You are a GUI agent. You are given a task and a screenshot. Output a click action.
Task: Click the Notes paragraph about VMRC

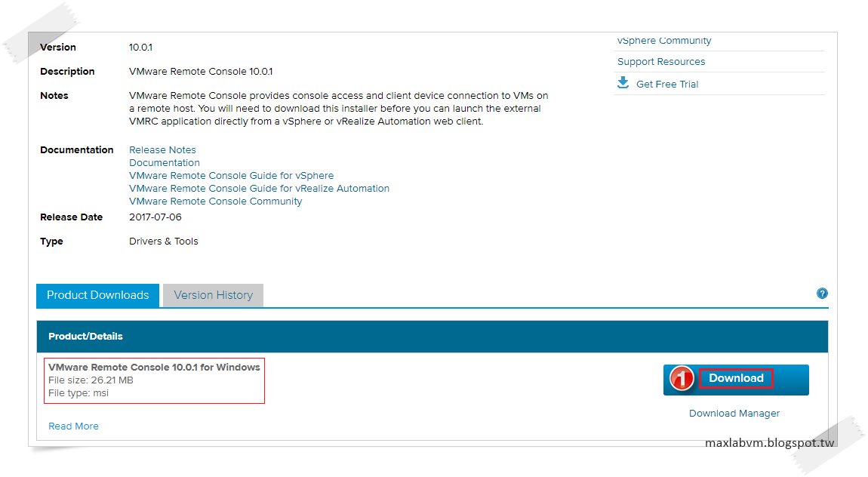[338, 109]
